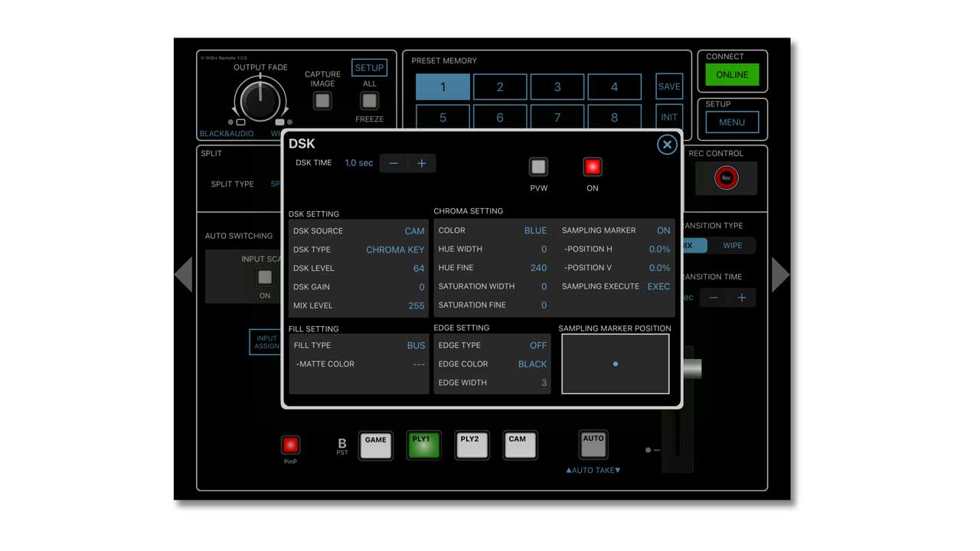Image resolution: width=980 pixels, height=551 pixels.
Task: Change the EDGE COLOR Black value
Action: click(532, 364)
